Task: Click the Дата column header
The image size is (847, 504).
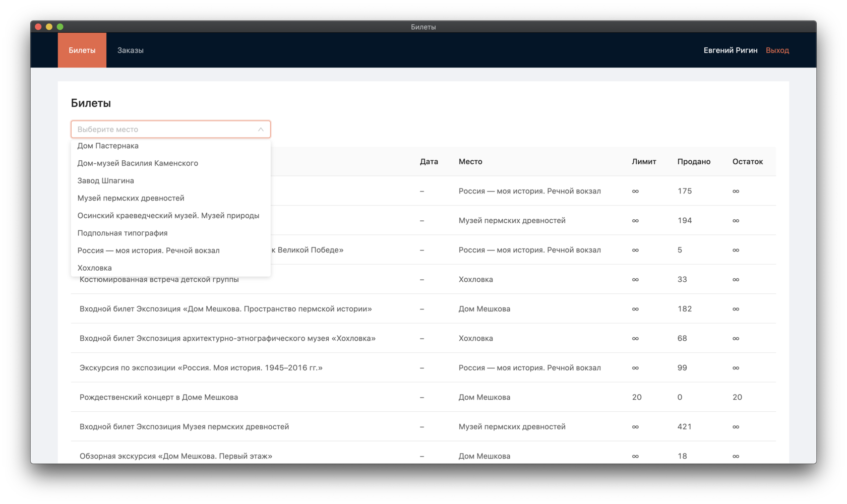Action: [x=429, y=162]
